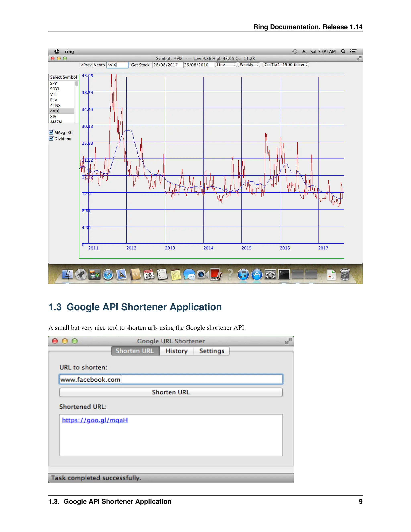Open Reminders checklist icon in dock
The image size is (411, 532).
pyautogui.click(x=162, y=274)
